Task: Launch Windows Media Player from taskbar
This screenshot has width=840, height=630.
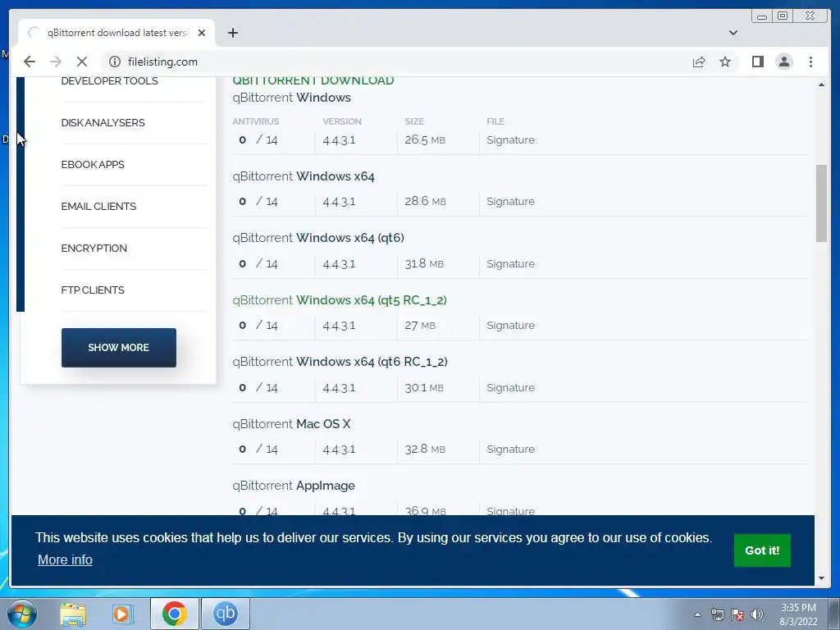Action: (123, 614)
